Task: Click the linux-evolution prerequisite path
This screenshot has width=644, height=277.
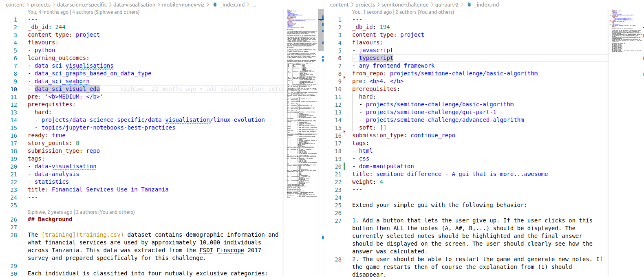Action: tap(153, 120)
